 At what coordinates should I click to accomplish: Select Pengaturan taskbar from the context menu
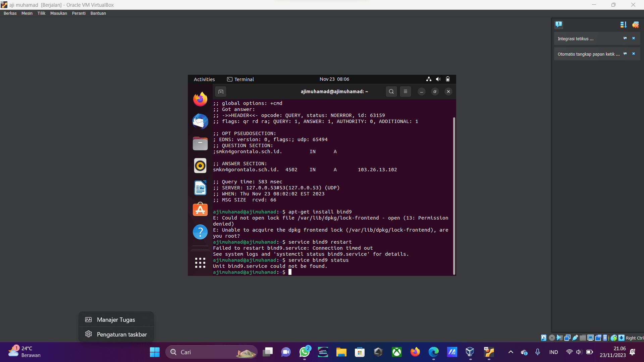coord(116,335)
